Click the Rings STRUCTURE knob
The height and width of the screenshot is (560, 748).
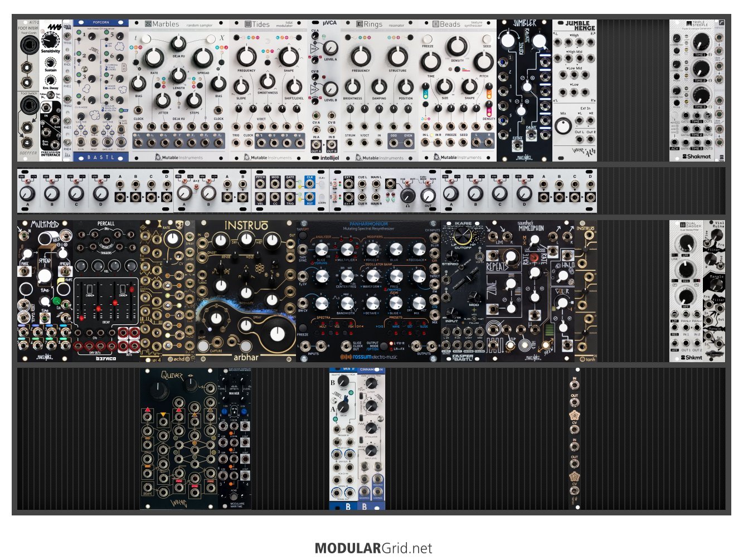[x=397, y=56]
